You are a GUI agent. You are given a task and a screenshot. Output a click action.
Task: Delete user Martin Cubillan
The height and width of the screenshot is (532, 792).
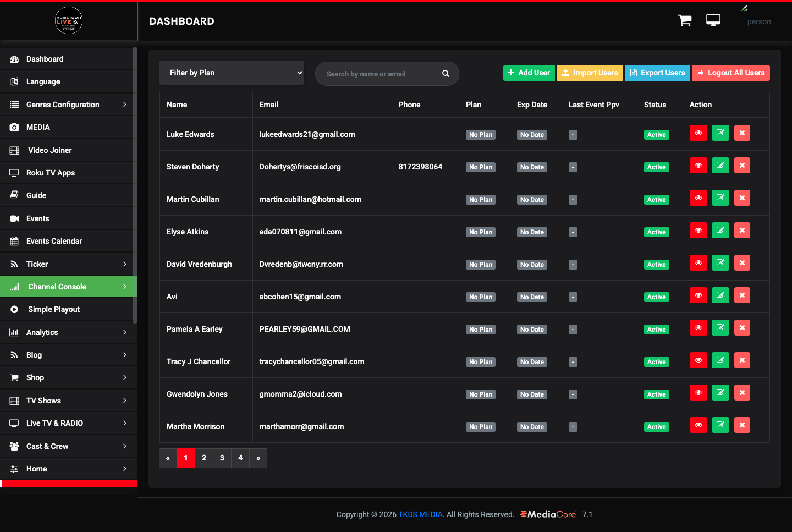point(742,198)
